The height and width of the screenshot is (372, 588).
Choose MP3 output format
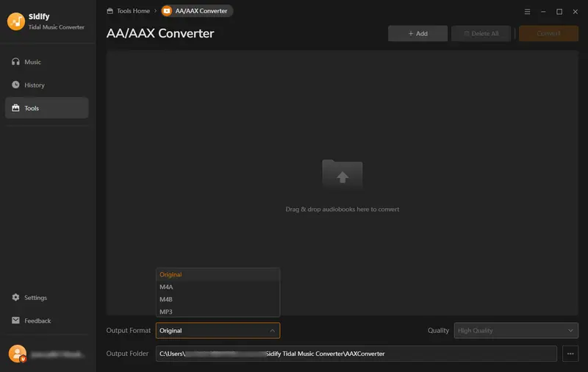(x=218, y=312)
